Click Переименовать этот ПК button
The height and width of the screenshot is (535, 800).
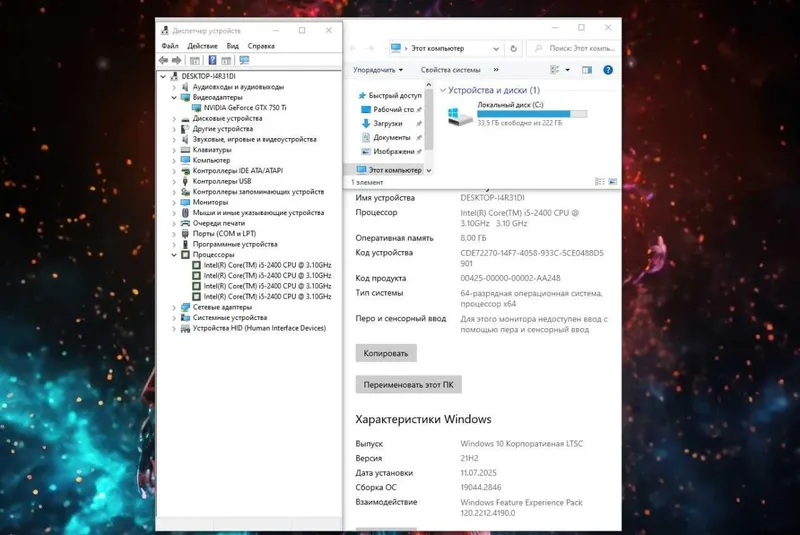click(409, 385)
